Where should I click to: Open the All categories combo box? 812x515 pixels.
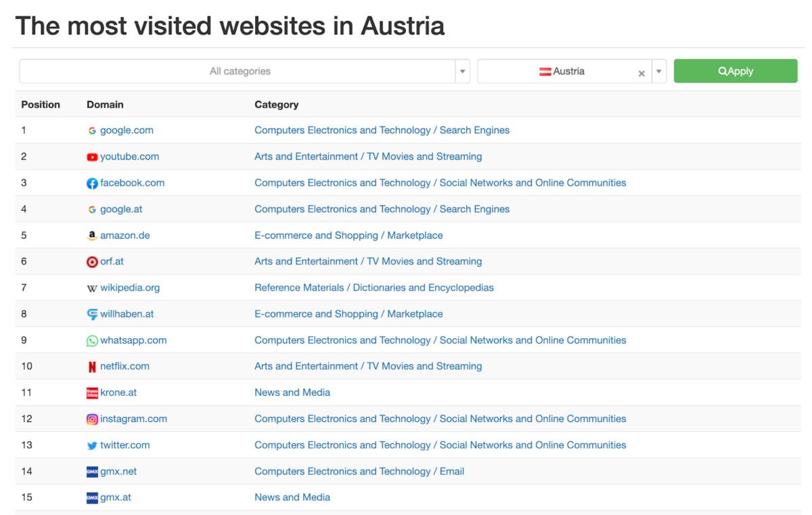(x=244, y=71)
